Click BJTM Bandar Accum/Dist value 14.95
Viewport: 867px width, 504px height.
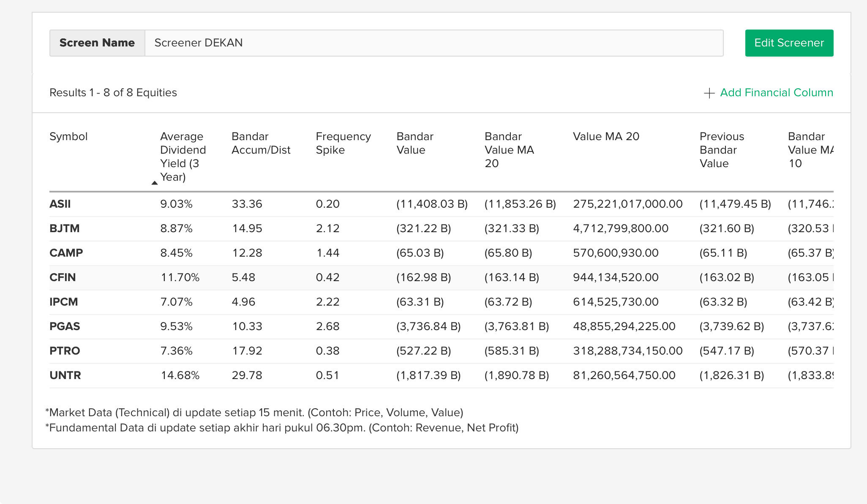(x=247, y=228)
